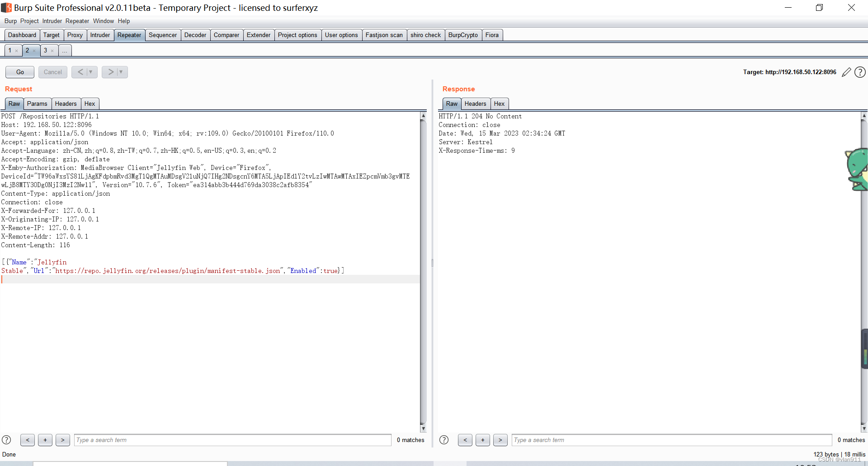Focus the request search term field
Screen dimensions: 868x466
click(x=233, y=440)
